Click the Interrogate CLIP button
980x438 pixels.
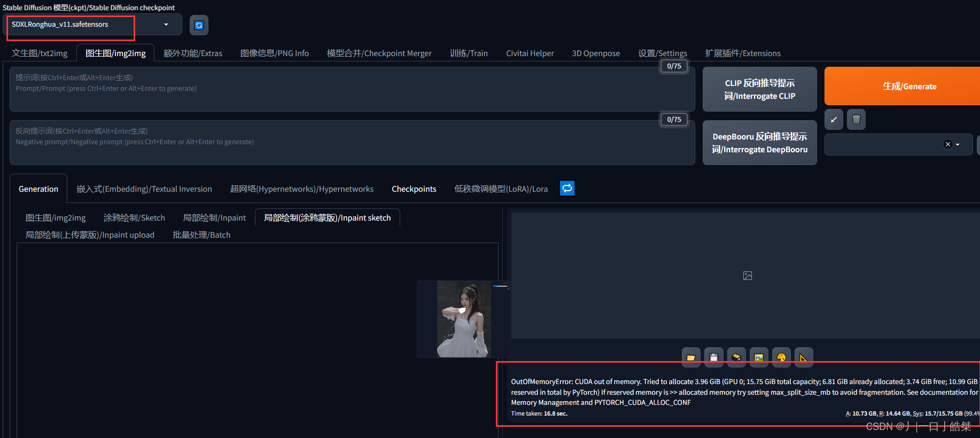759,89
